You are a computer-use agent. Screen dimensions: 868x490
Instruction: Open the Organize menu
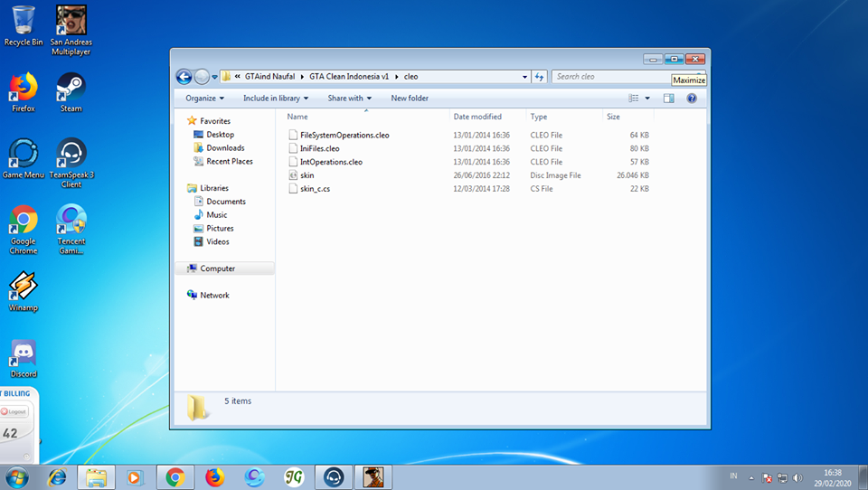click(205, 98)
